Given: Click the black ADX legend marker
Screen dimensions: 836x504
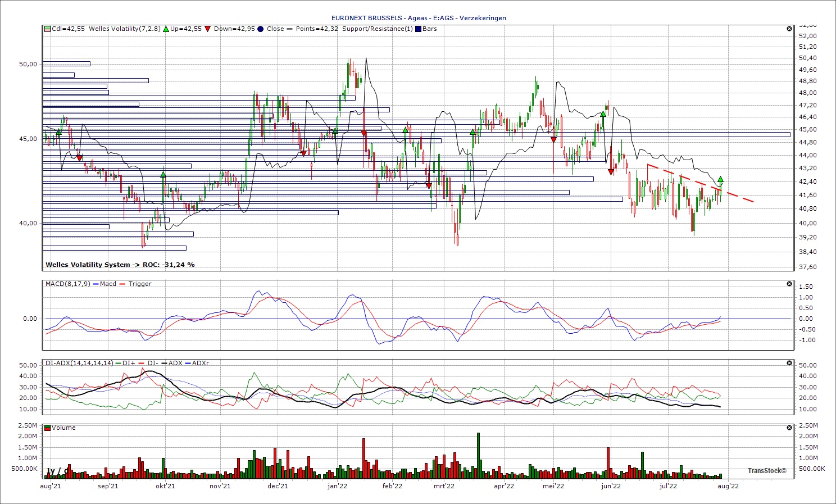Looking at the screenshot, I should tap(163, 363).
